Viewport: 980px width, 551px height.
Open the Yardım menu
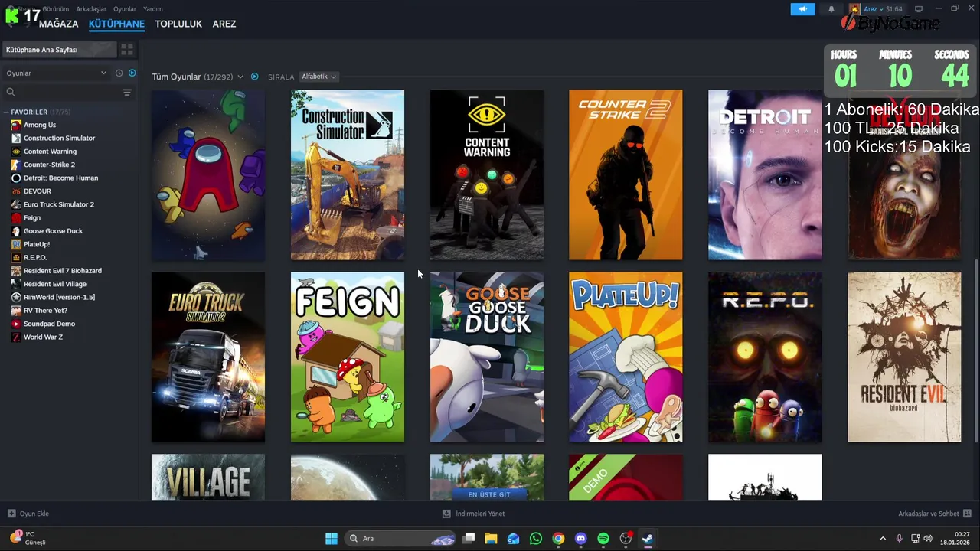pos(153,9)
